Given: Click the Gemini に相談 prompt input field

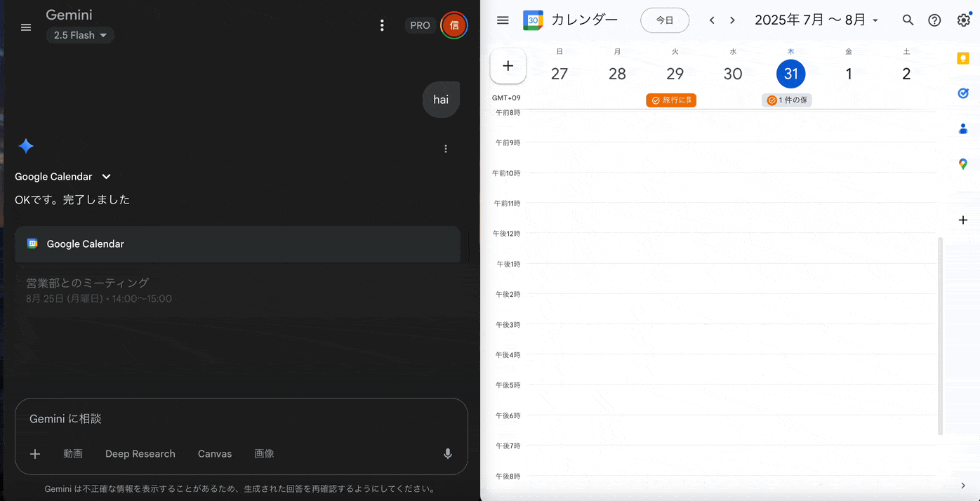Looking at the screenshot, I should tap(239, 419).
